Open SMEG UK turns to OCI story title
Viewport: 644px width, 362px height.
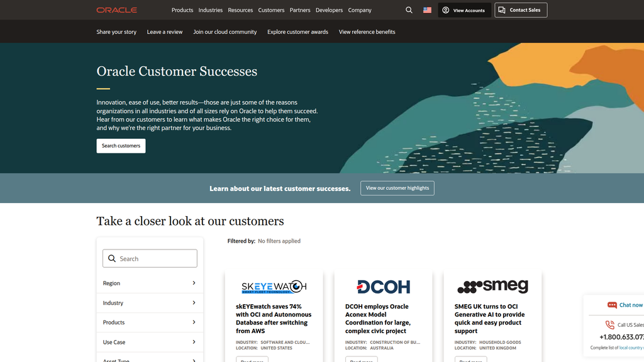point(489,319)
